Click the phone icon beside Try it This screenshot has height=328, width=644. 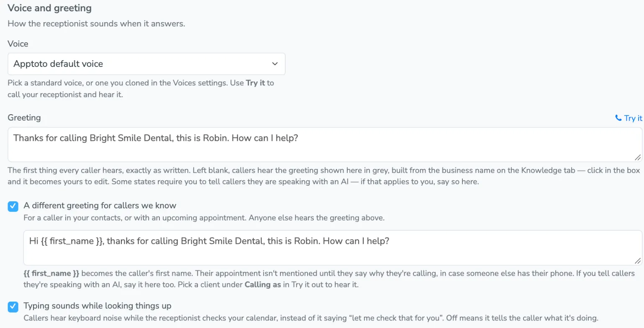tap(618, 118)
